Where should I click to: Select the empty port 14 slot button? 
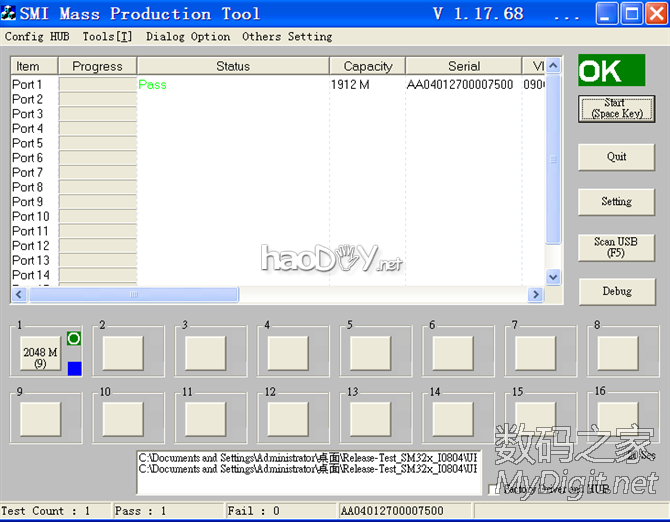(x=453, y=418)
